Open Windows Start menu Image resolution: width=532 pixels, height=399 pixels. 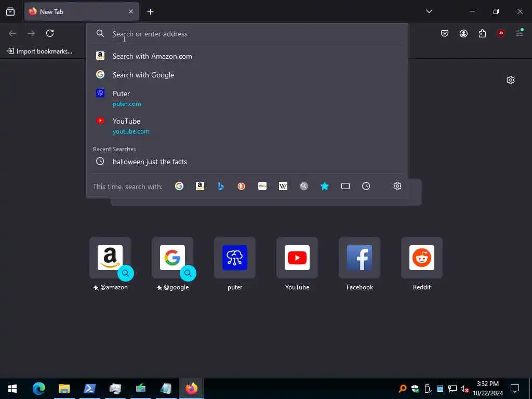12,389
